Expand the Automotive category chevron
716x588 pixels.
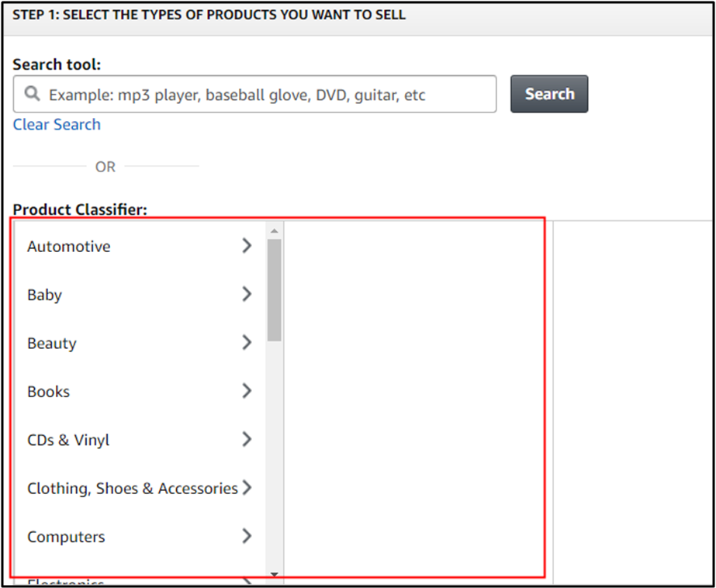(247, 246)
